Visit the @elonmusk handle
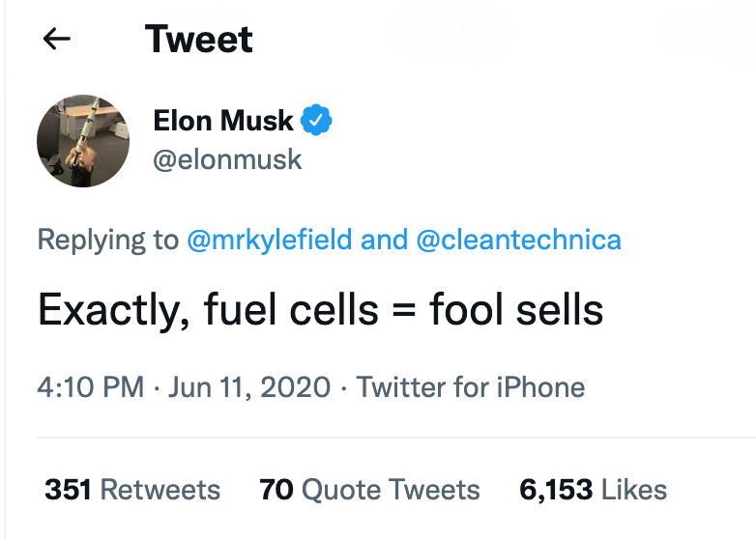 coord(227,158)
